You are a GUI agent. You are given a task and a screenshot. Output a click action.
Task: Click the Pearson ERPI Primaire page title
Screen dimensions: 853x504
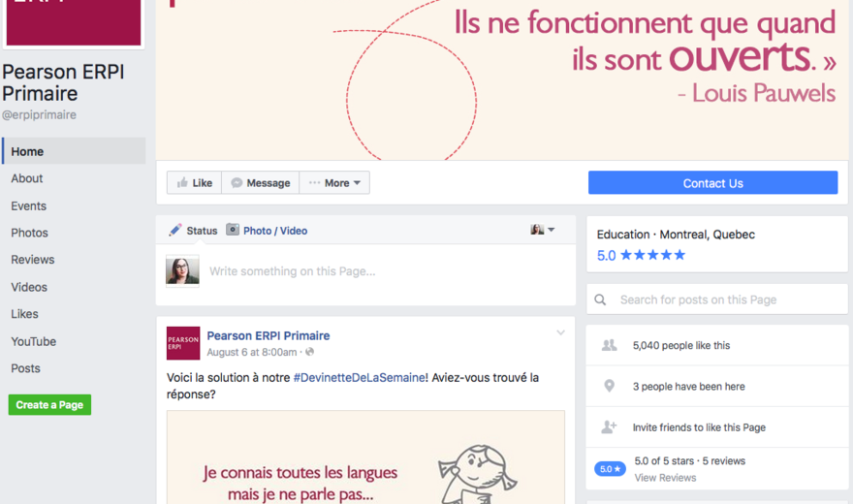click(x=63, y=82)
